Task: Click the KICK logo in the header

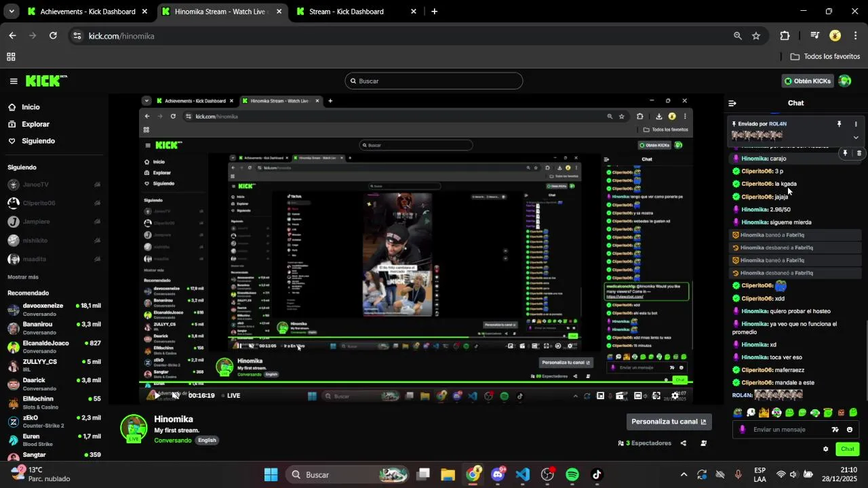Action: coord(46,81)
